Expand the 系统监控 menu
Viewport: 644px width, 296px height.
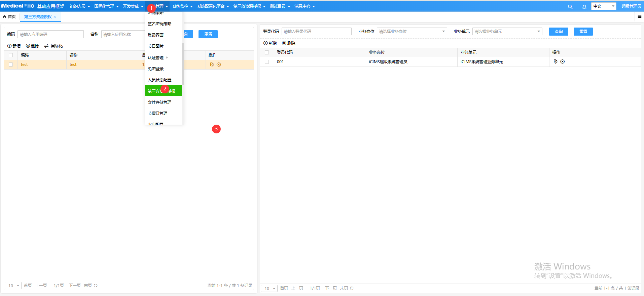click(x=182, y=6)
